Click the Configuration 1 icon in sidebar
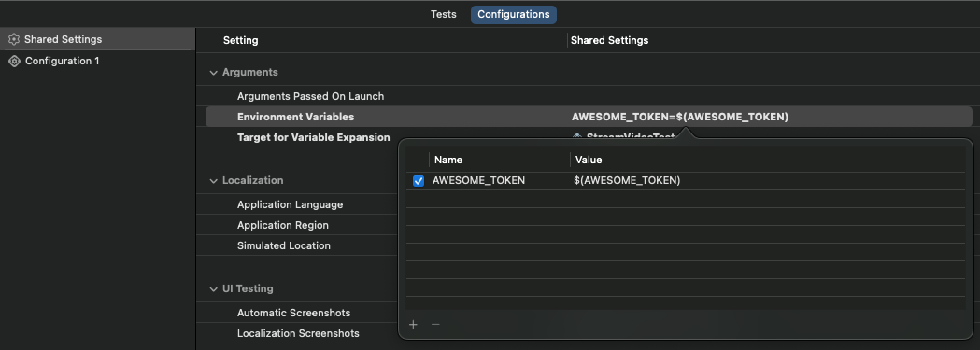Viewport: 980px width, 350px height. pos(14,62)
